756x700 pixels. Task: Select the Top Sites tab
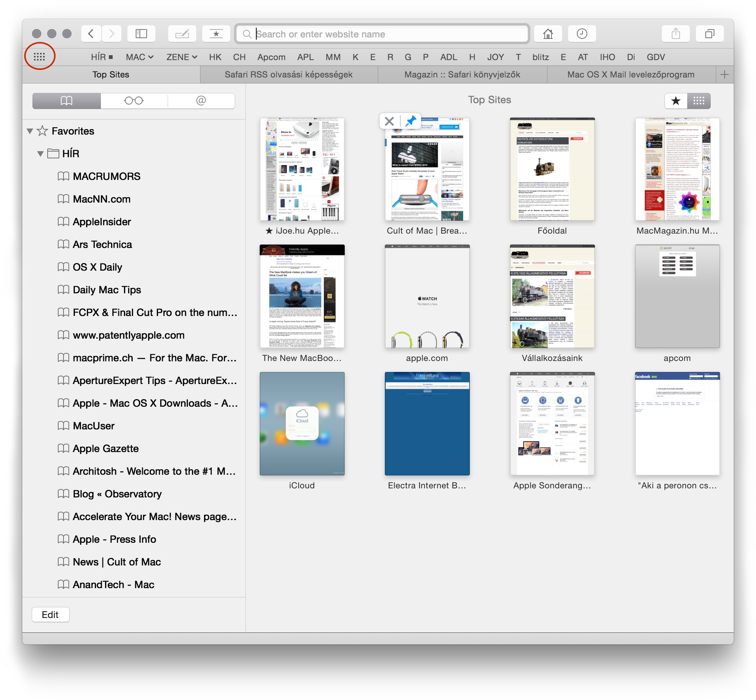click(x=111, y=74)
